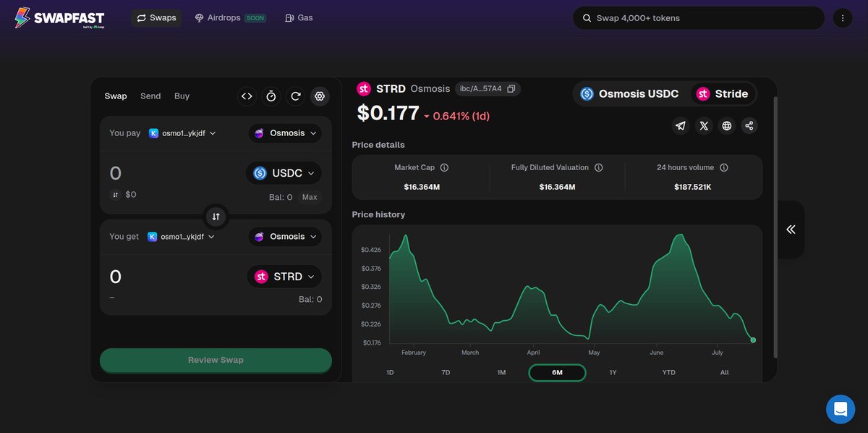Viewport: 868px width, 433px height.
Task: Toggle the dollar amount input switch
Action: (x=115, y=195)
